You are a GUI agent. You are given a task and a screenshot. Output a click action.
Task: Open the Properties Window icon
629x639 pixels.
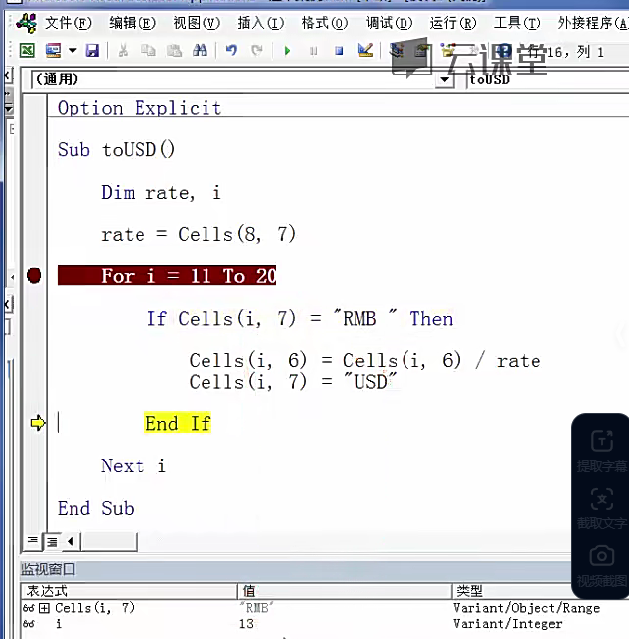tap(422, 51)
